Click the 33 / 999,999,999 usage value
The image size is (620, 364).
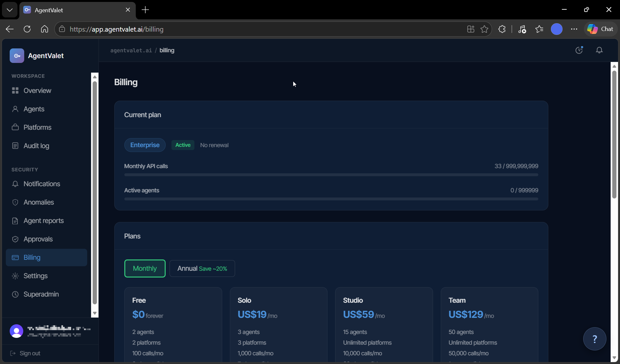[516, 166]
